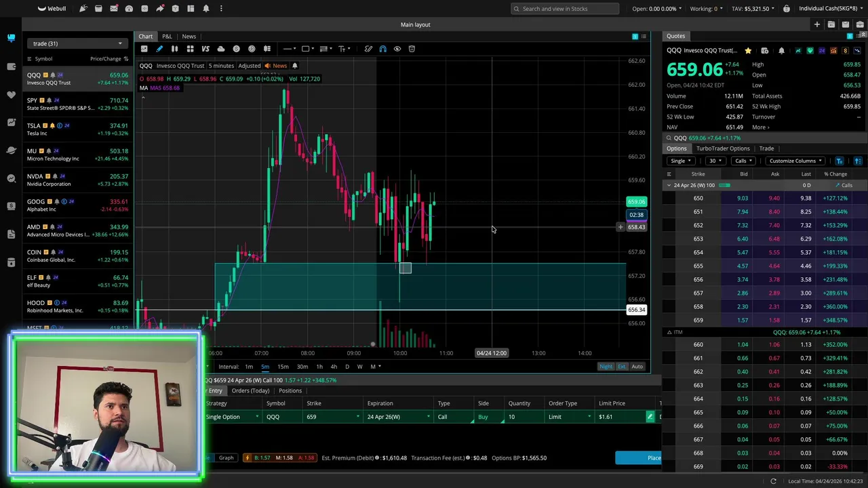868x488 pixels.
Task: Select the 15m interval
Action: [x=283, y=367]
